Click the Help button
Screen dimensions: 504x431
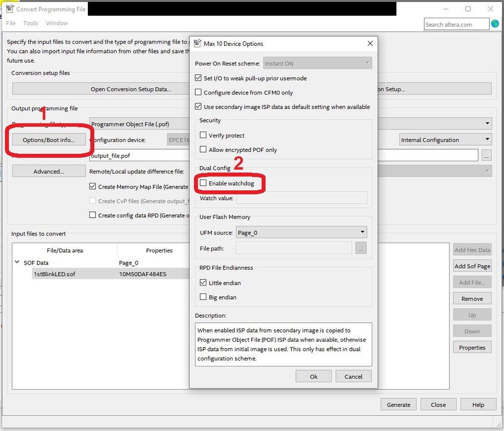click(x=478, y=405)
